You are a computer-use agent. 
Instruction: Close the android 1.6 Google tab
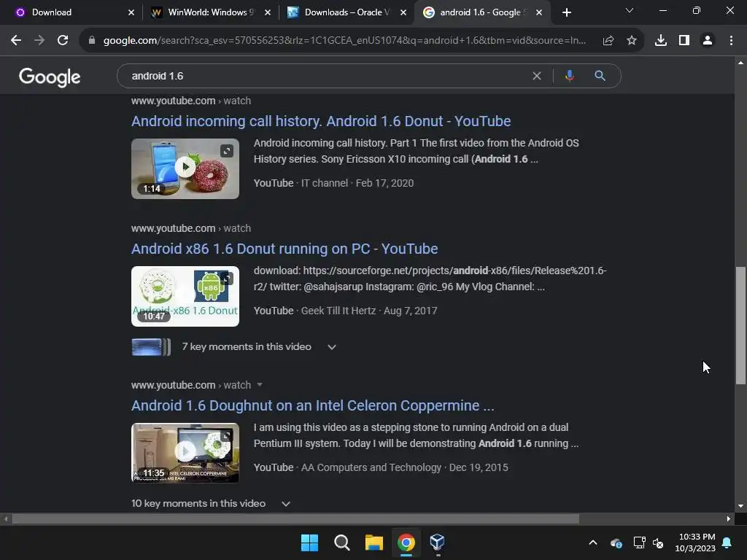click(539, 12)
